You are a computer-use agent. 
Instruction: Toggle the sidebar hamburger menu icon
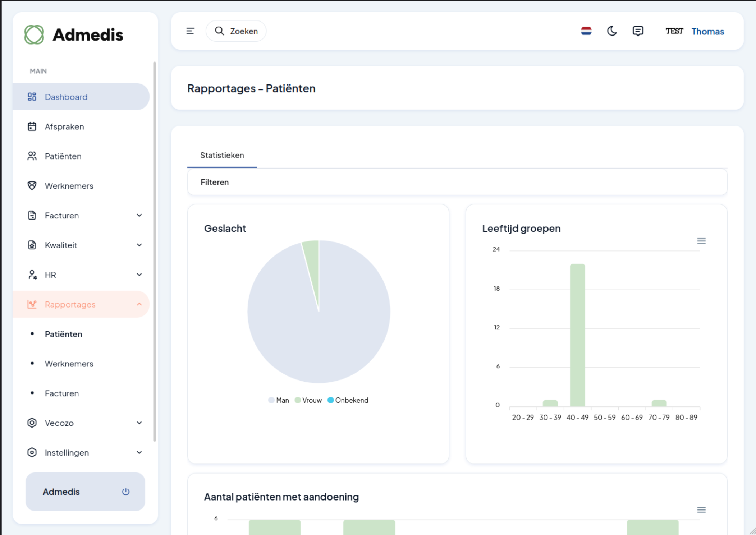pyautogui.click(x=190, y=31)
